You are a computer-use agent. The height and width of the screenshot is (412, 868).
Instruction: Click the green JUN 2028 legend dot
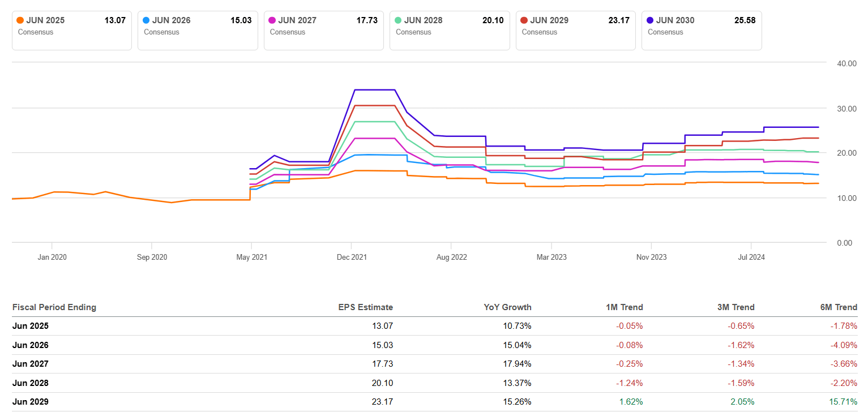point(399,20)
